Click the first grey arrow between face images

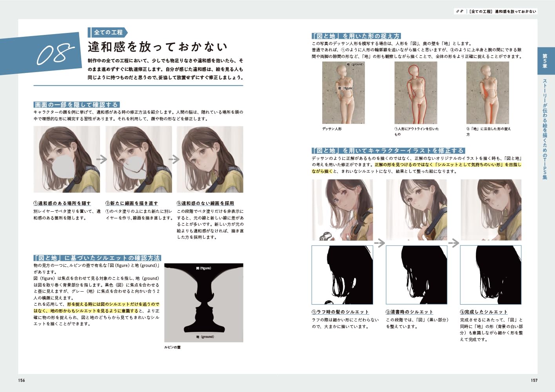(102, 159)
